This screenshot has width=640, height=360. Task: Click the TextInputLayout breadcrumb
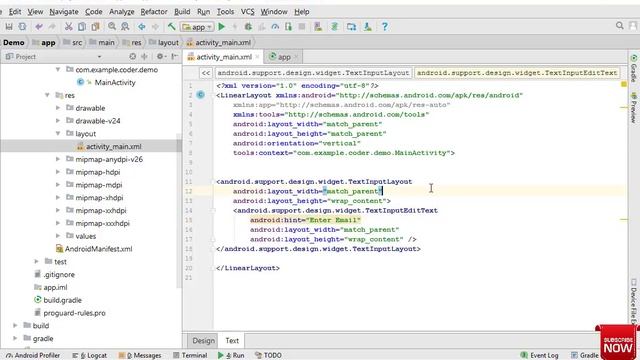[313, 73]
